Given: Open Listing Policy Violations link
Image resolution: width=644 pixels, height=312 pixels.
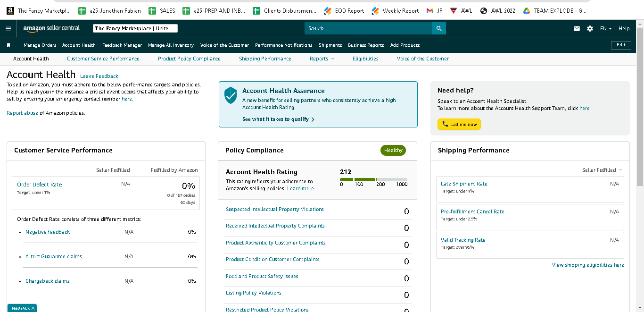Looking at the screenshot, I should (254, 293).
